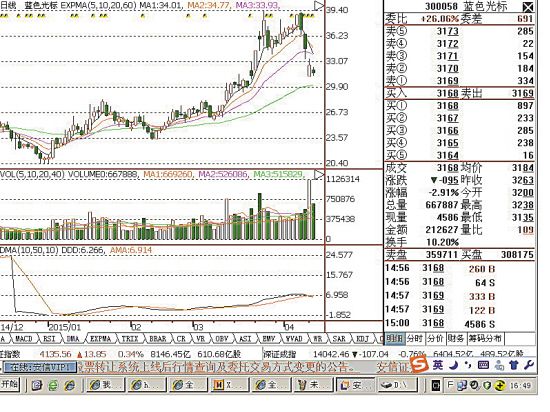
Task: Click the 在线:安信VIP status button
Action: coord(39,367)
